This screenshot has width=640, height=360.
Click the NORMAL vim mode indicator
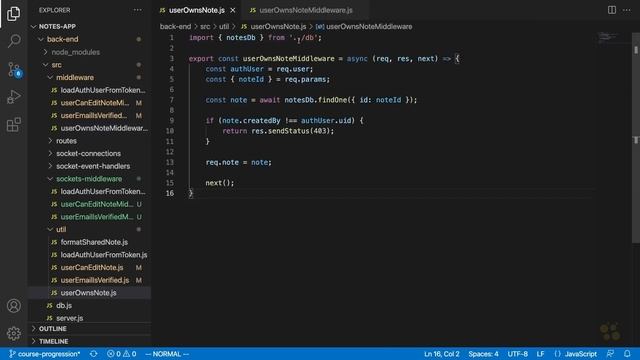point(167,354)
